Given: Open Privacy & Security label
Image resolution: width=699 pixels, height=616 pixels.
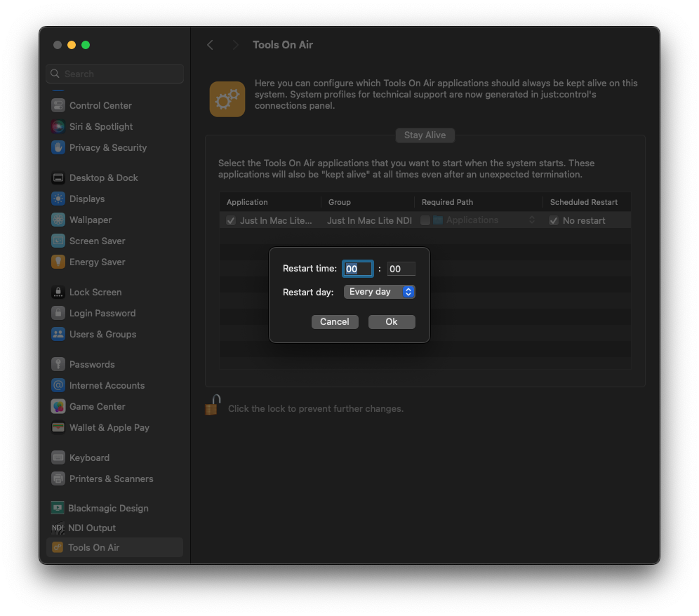Looking at the screenshot, I should (x=108, y=147).
